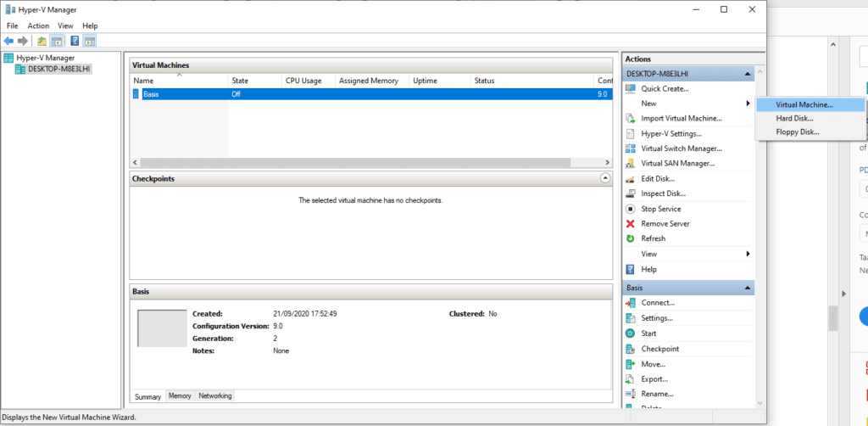Image resolution: width=868 pixels, height=426 pixels.
Task: Click the Settings icon under Basis
Action: (630, 318)
